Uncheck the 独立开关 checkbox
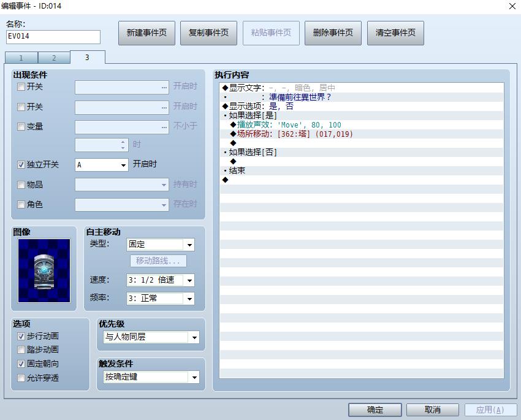This screenshot has width=521, height=420. 21,164
